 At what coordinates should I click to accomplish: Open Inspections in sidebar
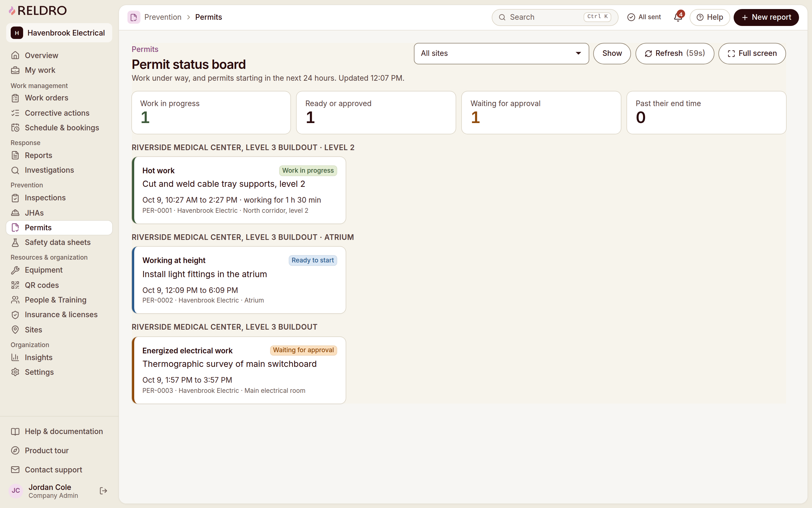(59, 198)
